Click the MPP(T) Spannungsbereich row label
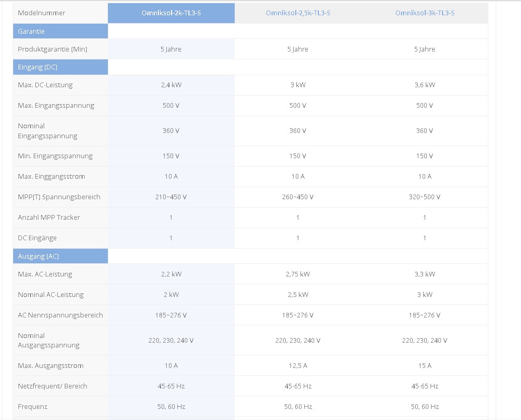521x420 pixels. click(59, 197)
